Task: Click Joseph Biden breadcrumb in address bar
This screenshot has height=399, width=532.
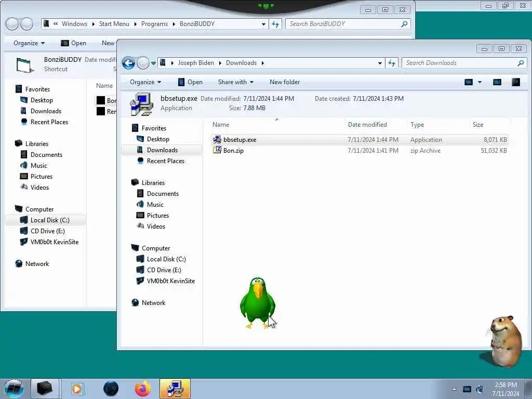Action: coord(196,63)
